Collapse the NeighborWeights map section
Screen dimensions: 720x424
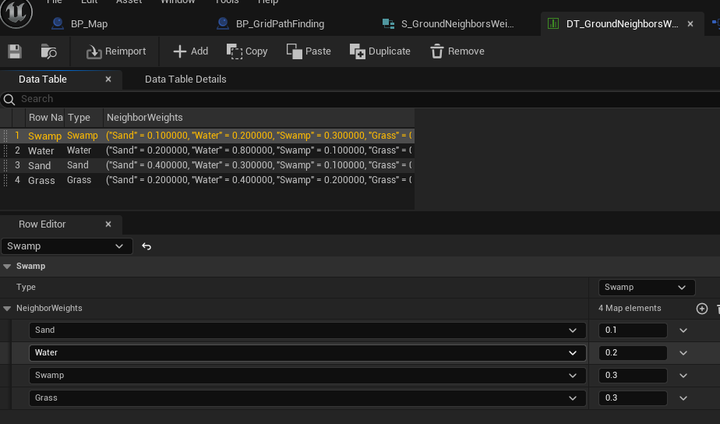click(8, 309)
